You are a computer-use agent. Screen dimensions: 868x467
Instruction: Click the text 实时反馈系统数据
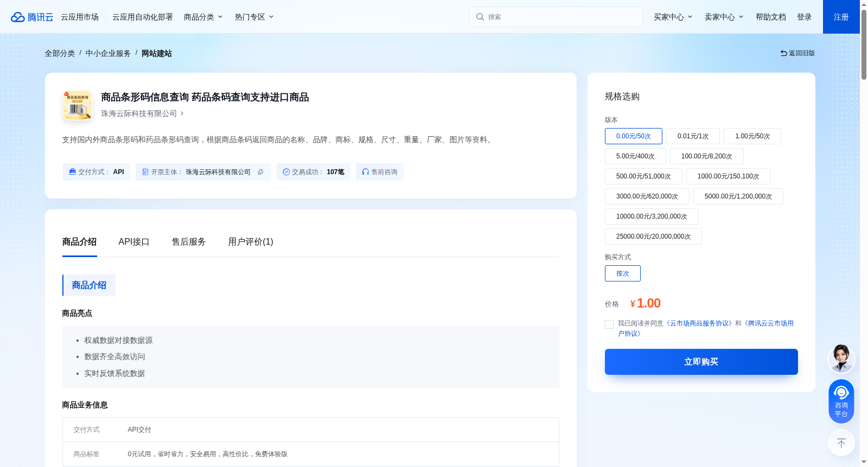click(114, 374)
